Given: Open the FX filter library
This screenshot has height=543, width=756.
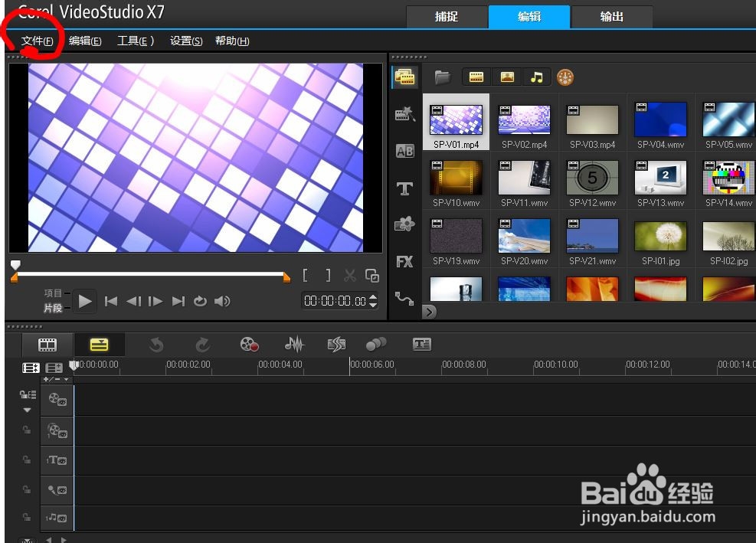Looking at the screenshot, I should pyautogui.click(x=404, y=262).
